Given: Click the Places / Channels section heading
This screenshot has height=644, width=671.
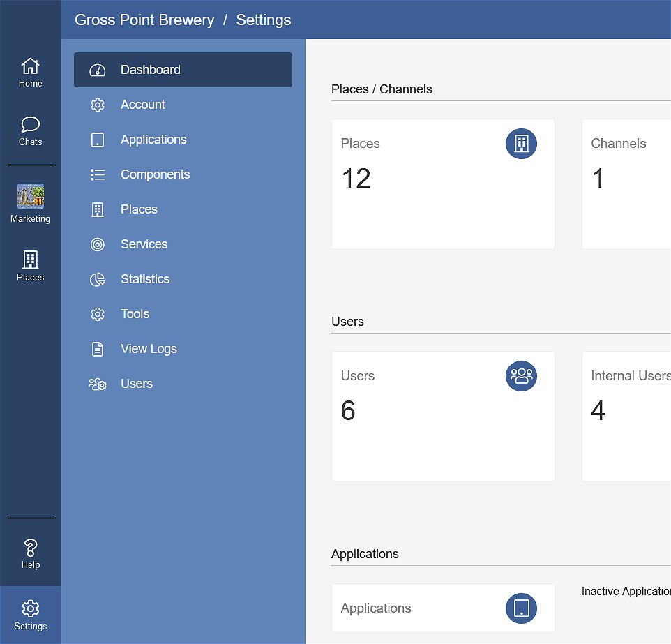Looking at the screenshot, I should point(382,89).
